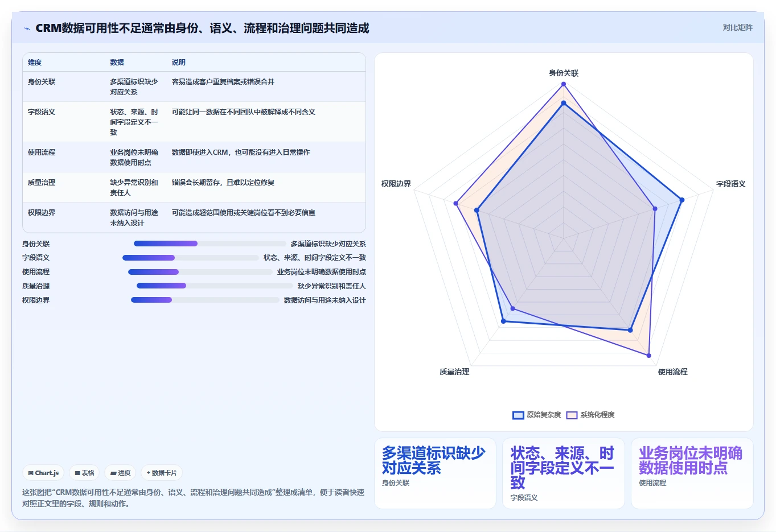Image resolution: width=776 pixels, height=532 pixels.
Task: Click the sparkle icon beside the CRM title
Action: [27, 28]
